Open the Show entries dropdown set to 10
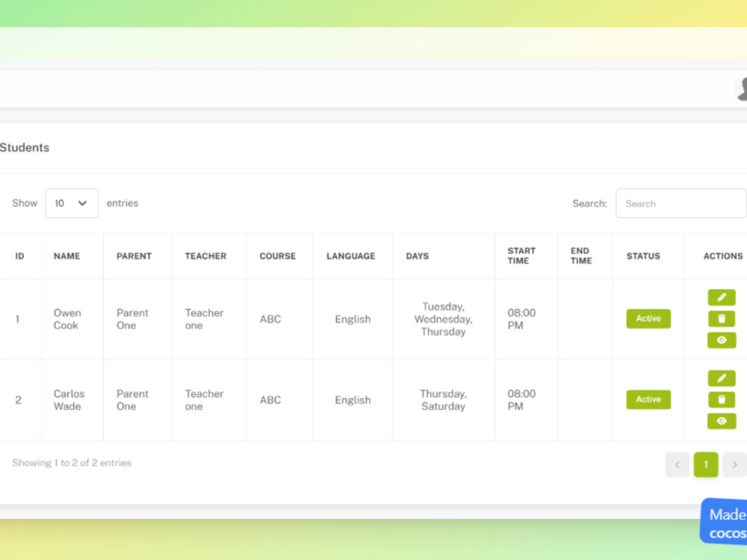 [72, 203]
